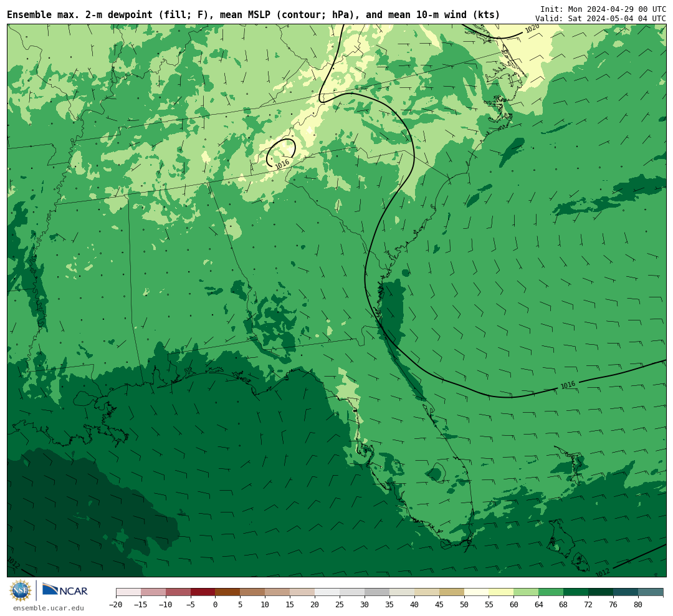
Task: Pick the brown swatch between 0 and 5
Action: click(228, 592)
